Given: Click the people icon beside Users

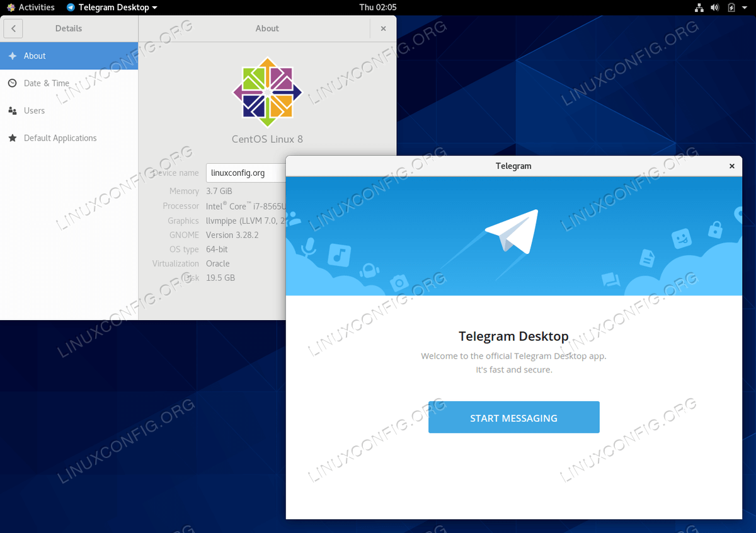Looking at the screenshot, I should tap(13, 110).
